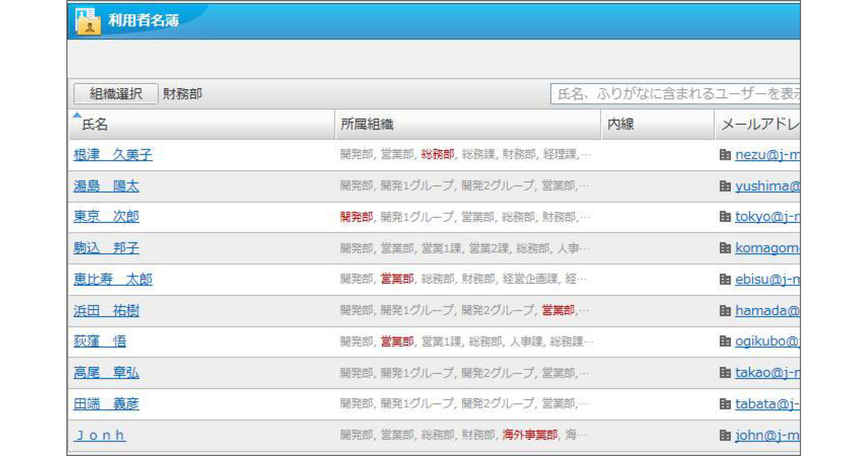
Task: Click the organization list in 荻窪 悟 row
Action: coord(467,341)
